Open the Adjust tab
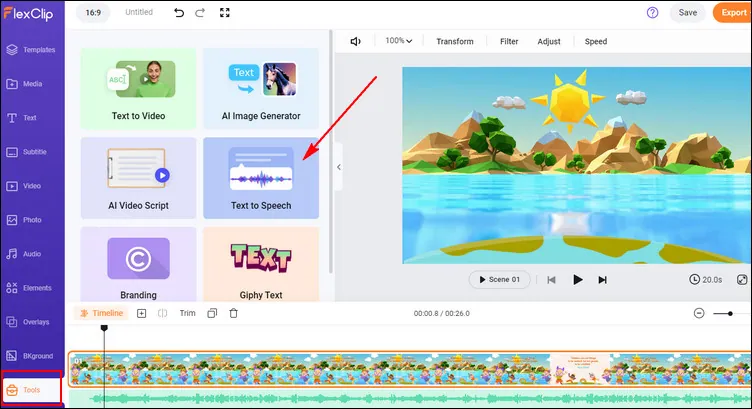Screen dimensions: 752x409 click(549, 42)
